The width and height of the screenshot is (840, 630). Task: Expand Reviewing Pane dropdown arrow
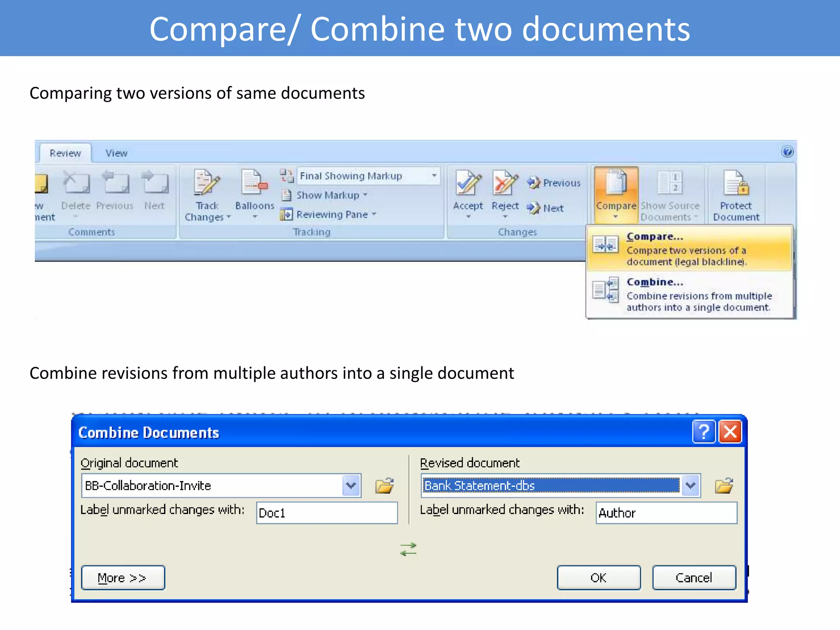click(374, 214)
